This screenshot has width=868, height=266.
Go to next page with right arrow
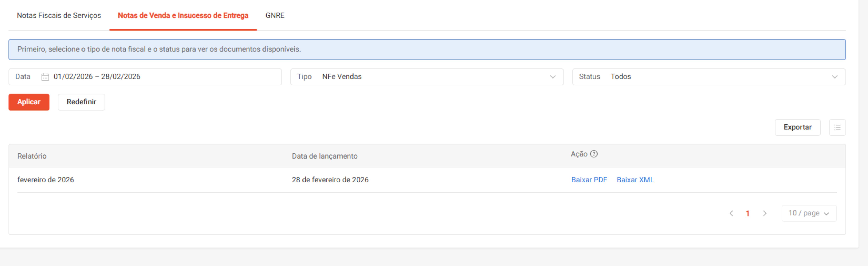tap(765, 213)
